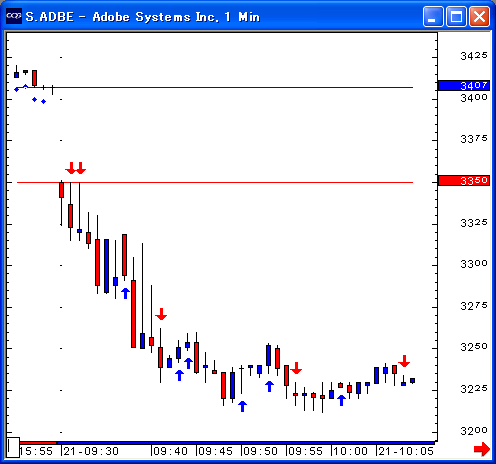Click the 09:45 time axis label

[x=215, y=451]
